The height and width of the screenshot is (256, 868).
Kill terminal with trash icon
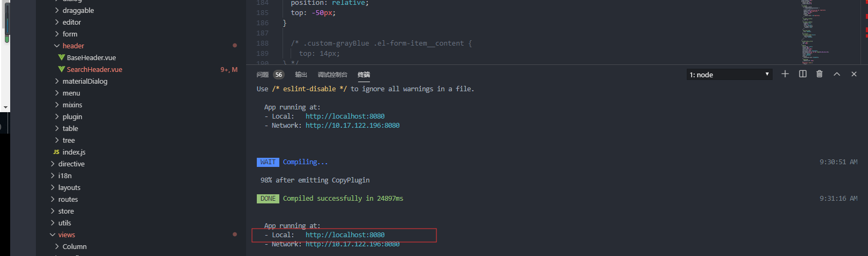coord(819,74)
